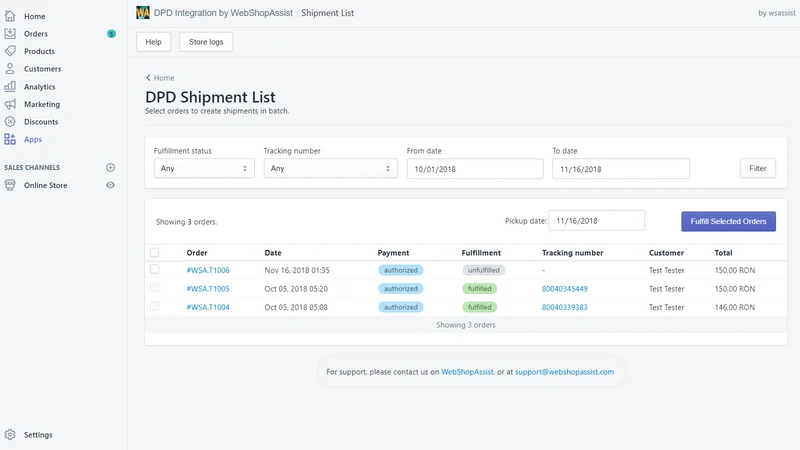Open Home in the sidebar menu

[34, 16]
